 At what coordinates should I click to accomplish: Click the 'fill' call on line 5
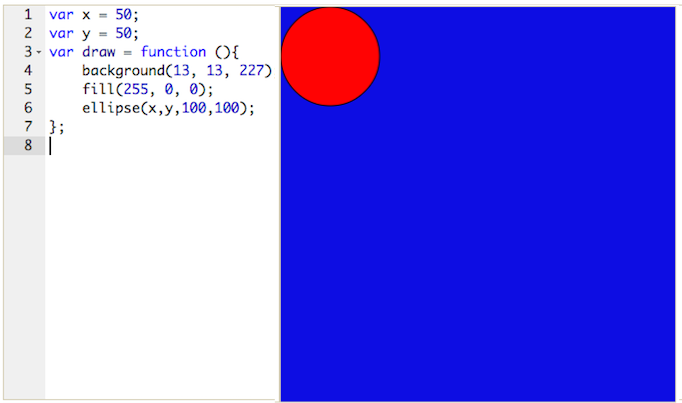click(x=99, y=89)
